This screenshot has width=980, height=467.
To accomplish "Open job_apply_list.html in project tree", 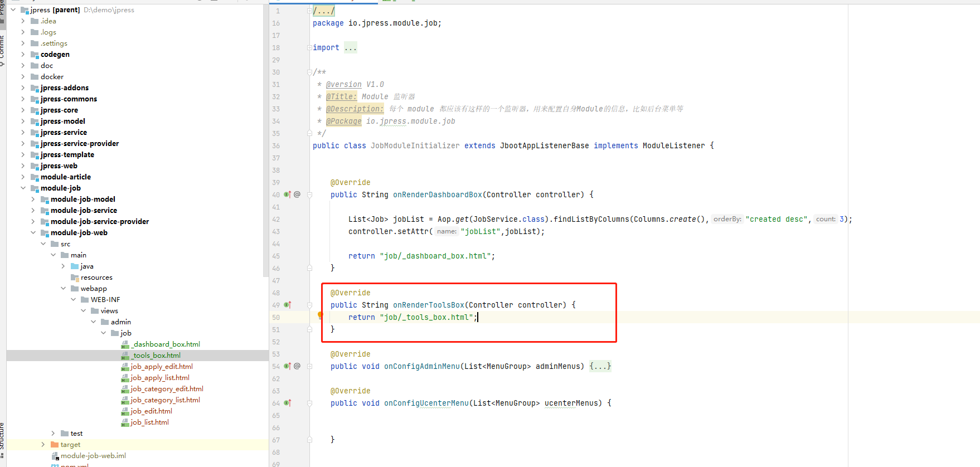I will coord(159,378).
